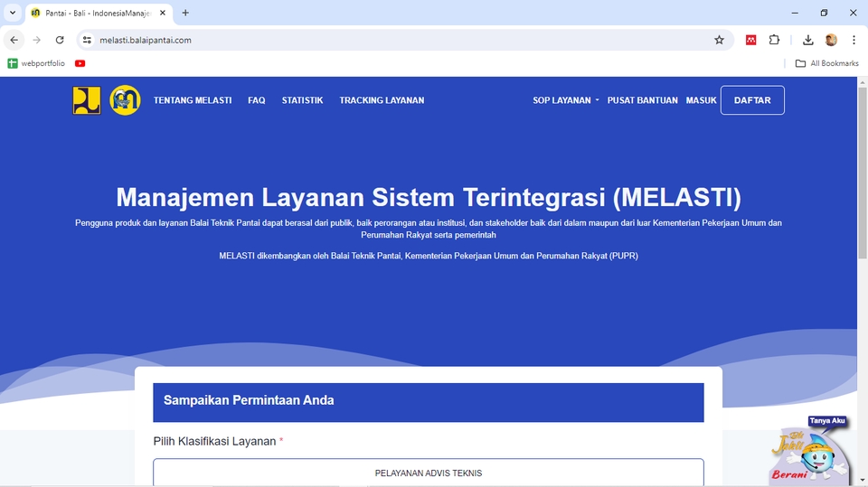
Task: Click the MELASTI main heading text
Action: point(429,197)
